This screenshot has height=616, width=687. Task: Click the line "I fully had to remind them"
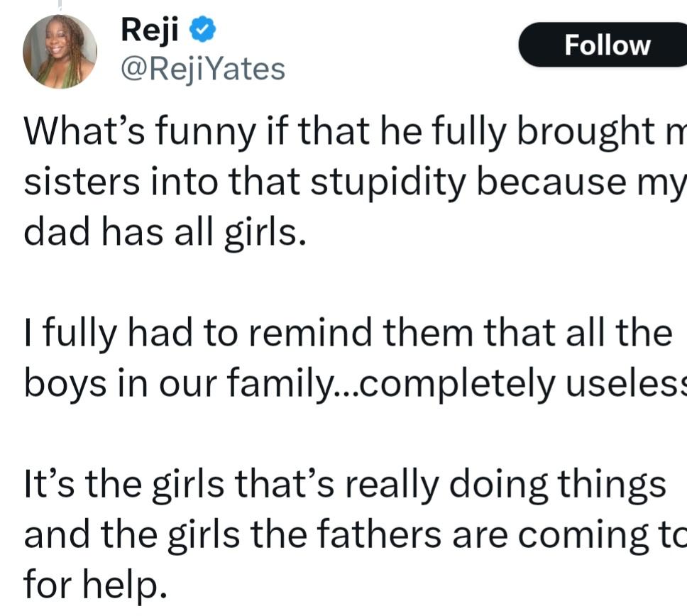pyautogui.click(x=348, y=333)
